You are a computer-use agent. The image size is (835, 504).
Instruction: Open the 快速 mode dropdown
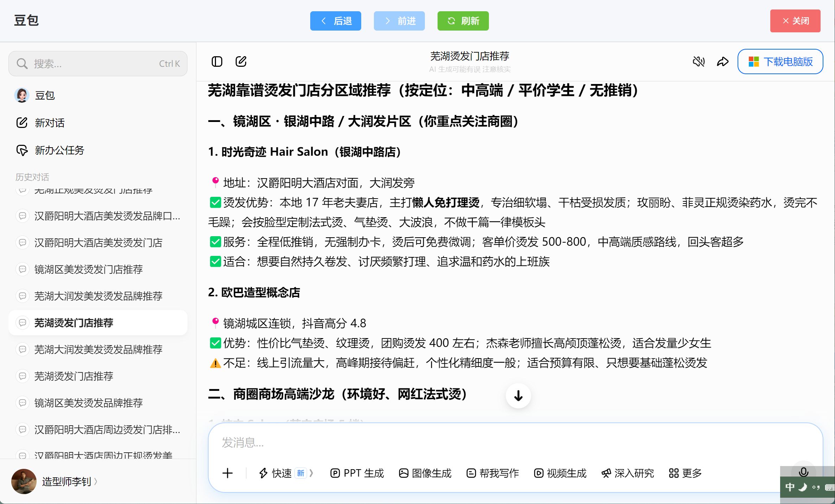(x=286, y=473)
